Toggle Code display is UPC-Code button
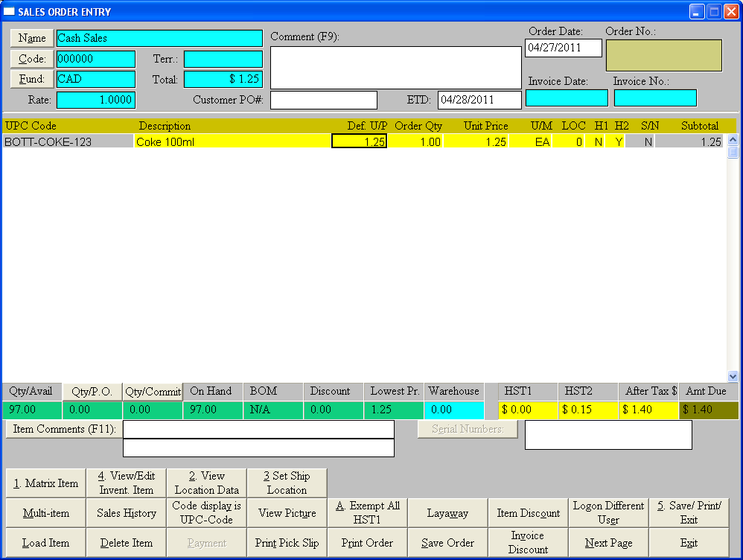Screen dimensions: 743x560 [206, 513]
